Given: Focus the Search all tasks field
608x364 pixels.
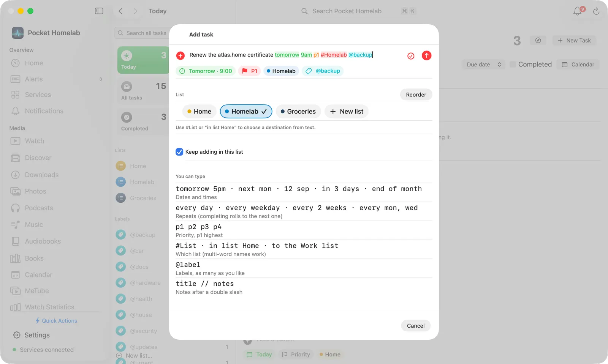Looking at the screenshot, I should pyautogui.click(x=141, y=33).
